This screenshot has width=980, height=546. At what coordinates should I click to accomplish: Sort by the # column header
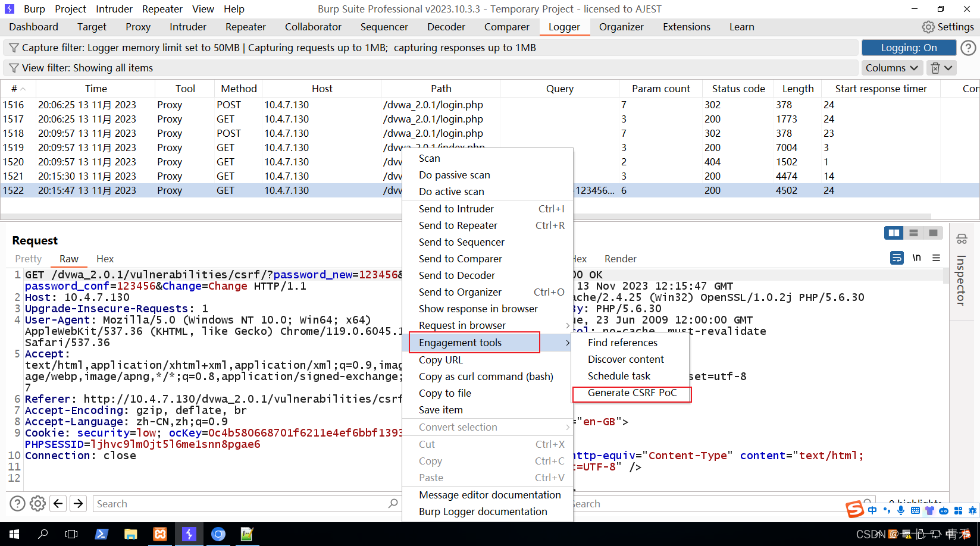coord(18,89)
